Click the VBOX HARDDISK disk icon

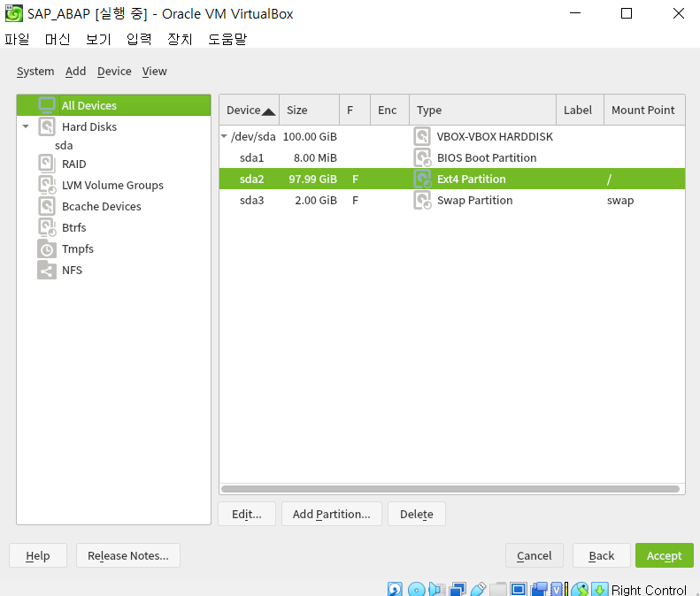(x=422, y=136)
